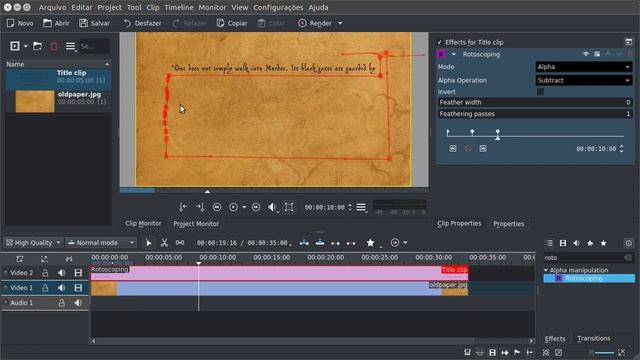Toggle show markers flag icon in status bar
The height and width of the screenshot is (360, 640).
pyautogui.click(x=517, y=353)
